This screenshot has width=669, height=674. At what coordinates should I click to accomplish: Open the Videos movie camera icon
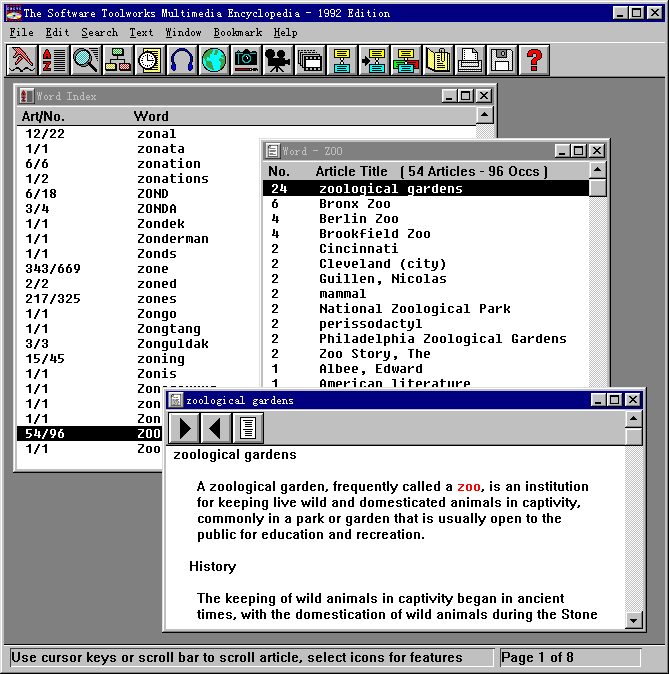[x=278, y=60]
